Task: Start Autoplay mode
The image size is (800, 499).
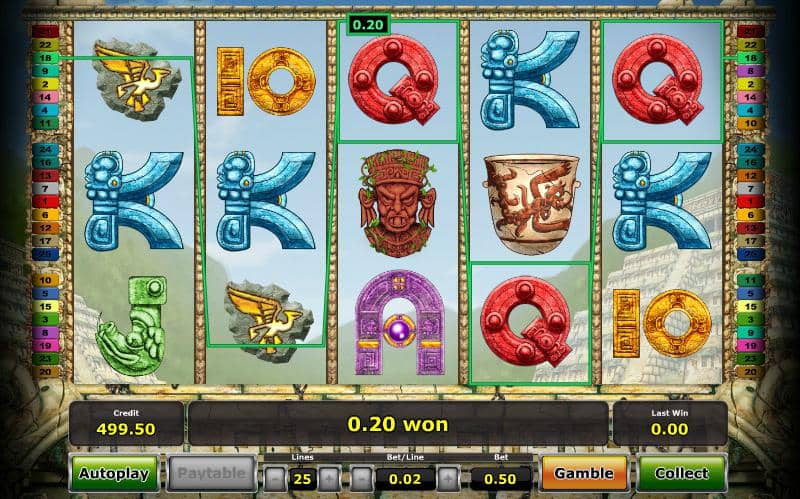Action: [x=114, y=473]
